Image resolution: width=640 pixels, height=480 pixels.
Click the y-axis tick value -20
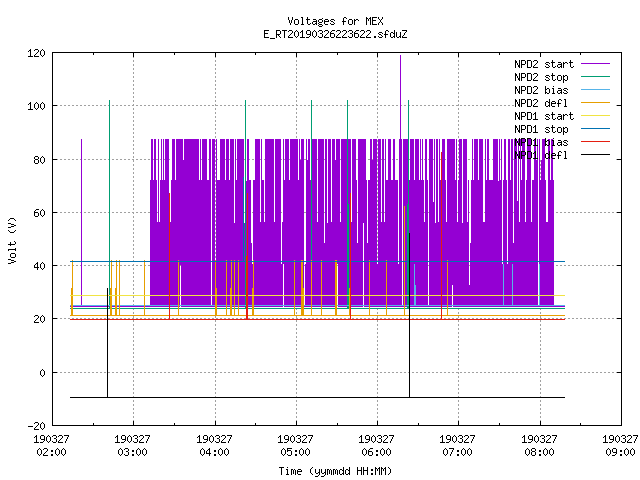[x=36, y=426]
